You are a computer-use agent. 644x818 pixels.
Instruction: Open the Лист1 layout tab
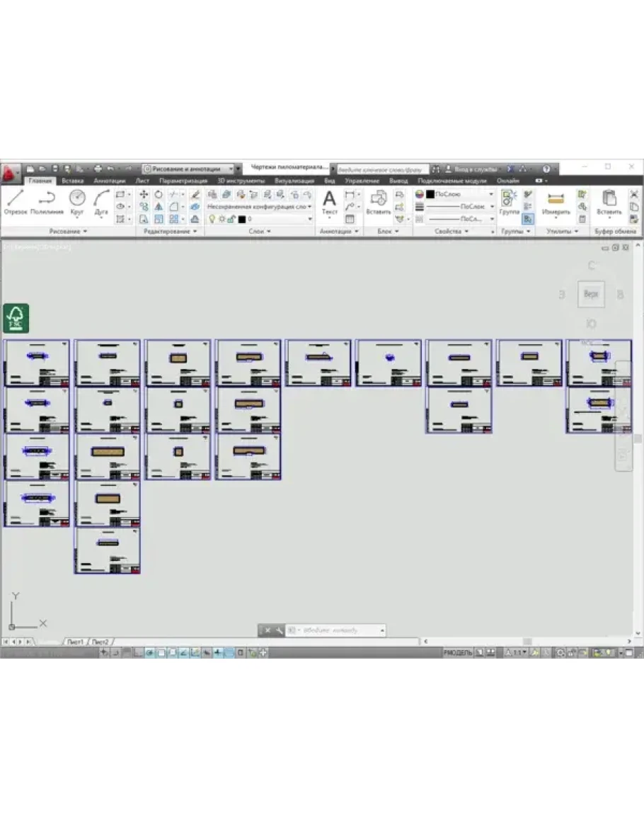pyautogui.click(x=76, y=642)
